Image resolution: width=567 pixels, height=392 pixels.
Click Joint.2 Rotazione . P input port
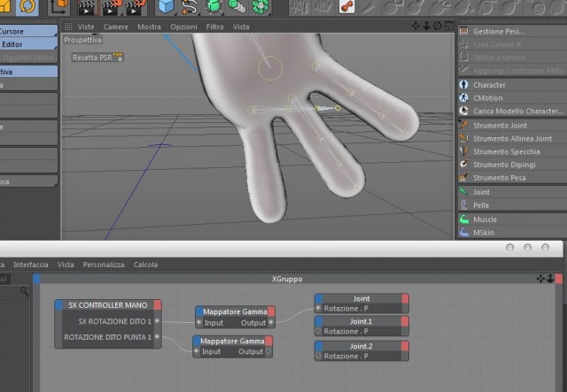click(318, 357)
